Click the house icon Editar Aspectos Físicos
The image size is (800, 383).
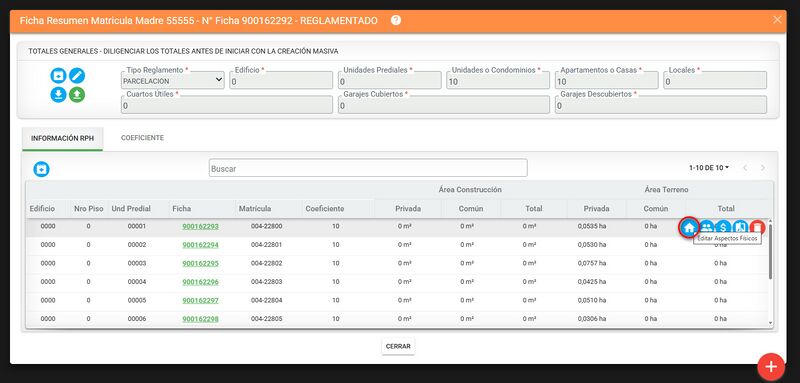pos(689,227)
